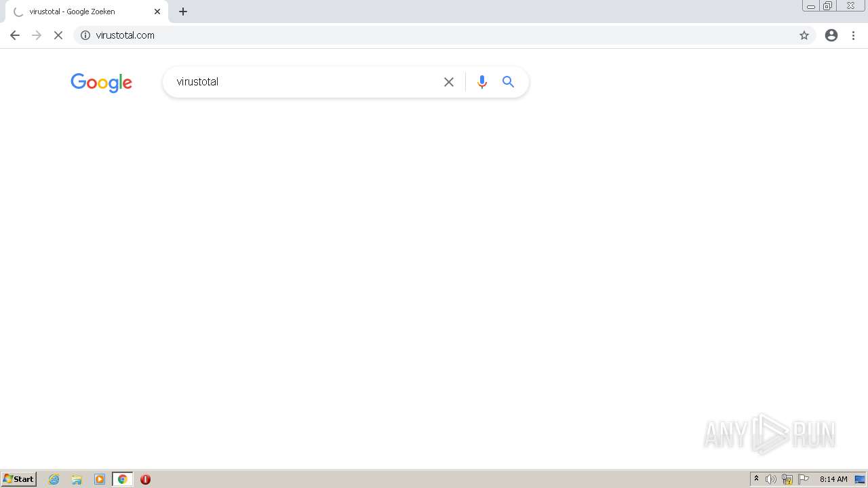
Task: Close the Chrome window
Action: (850, 6)
